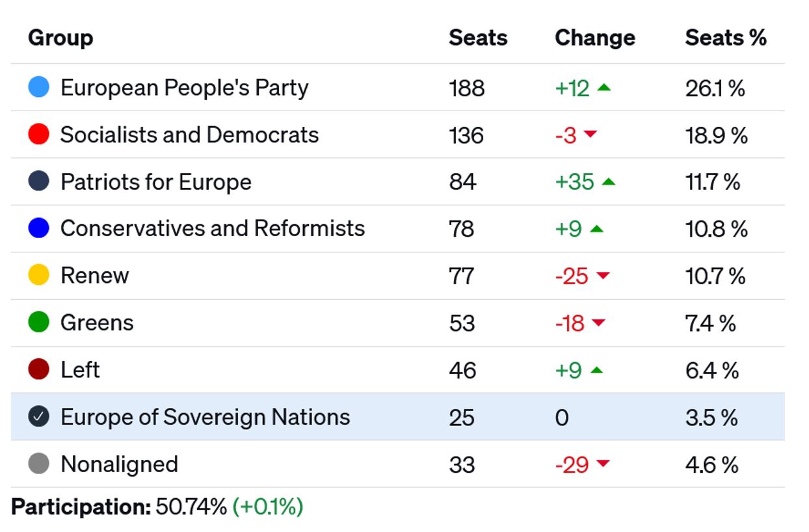This screenshot has height=532, width=809.
Task: Click the Seats % column header
Action: [x=726, y=38]
